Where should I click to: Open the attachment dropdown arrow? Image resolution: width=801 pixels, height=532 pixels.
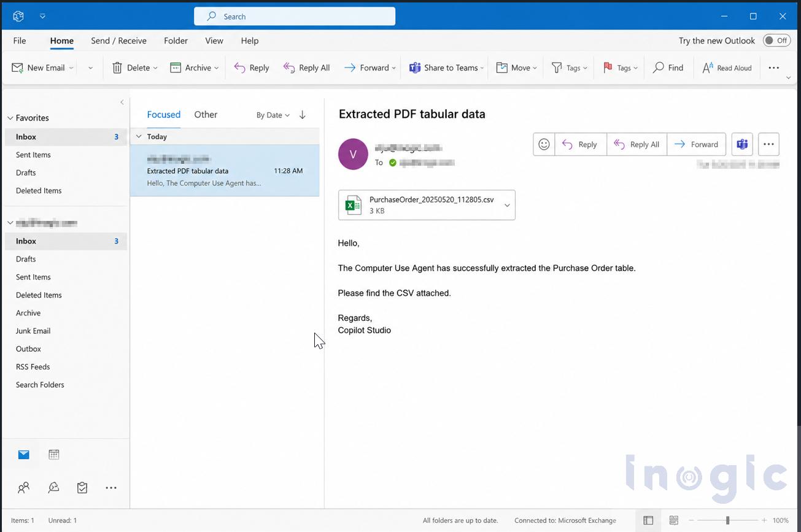507,205
